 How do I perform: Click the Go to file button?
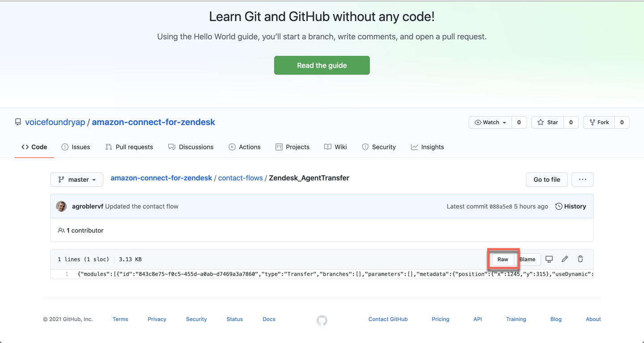tap(547, 180)
